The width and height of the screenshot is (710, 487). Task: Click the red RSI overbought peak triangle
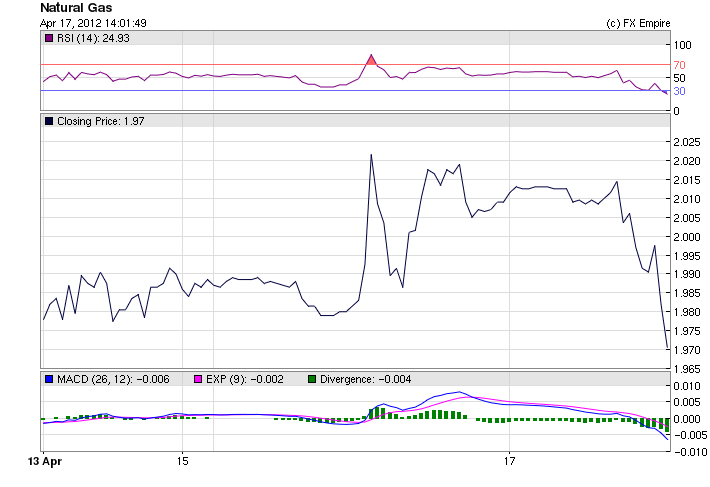[371, 60]
